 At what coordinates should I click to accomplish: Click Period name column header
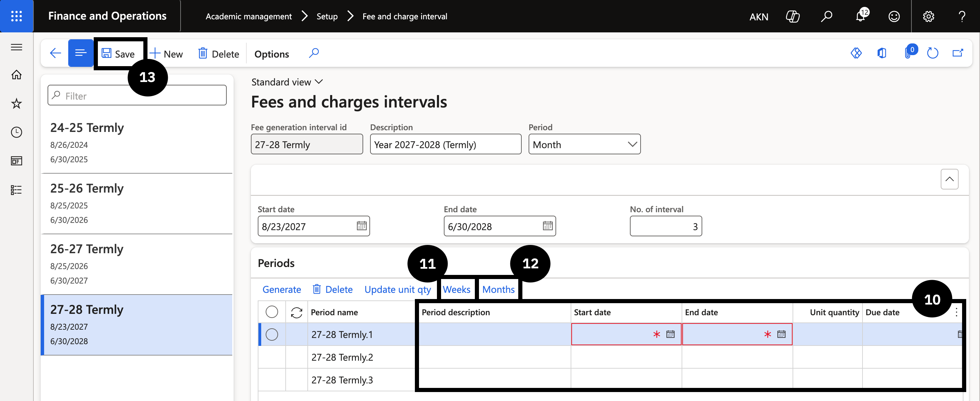pos(361,312)
